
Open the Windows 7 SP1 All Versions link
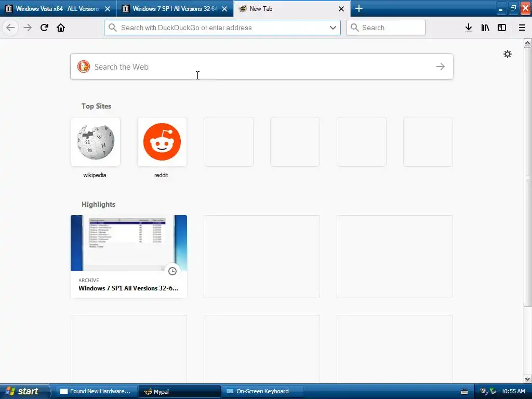128,288
